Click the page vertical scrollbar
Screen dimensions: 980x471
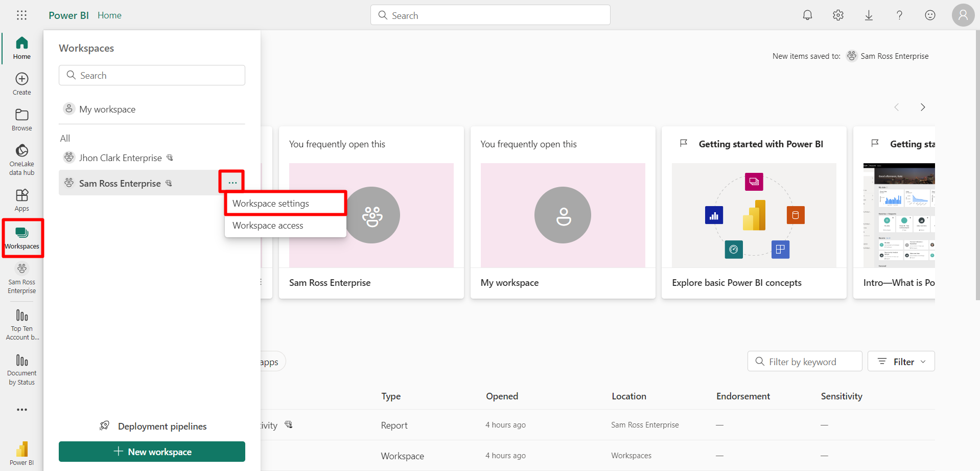coord(977,165)
